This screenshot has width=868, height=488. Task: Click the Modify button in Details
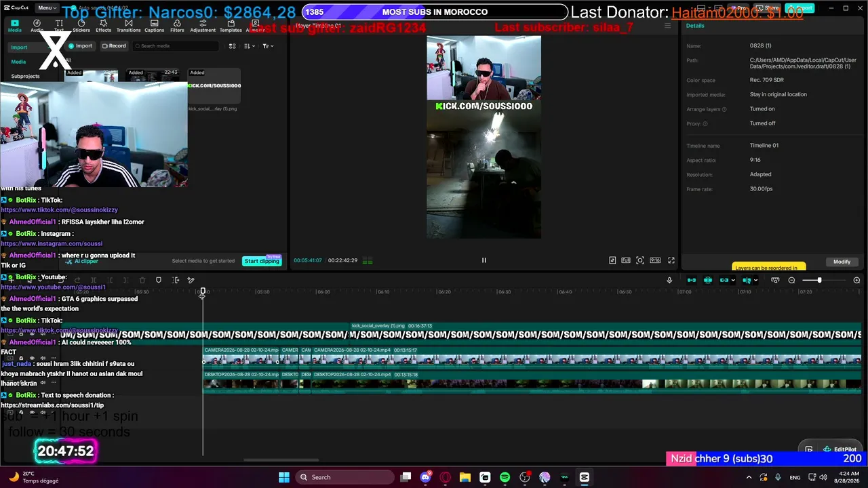(842, 262)
